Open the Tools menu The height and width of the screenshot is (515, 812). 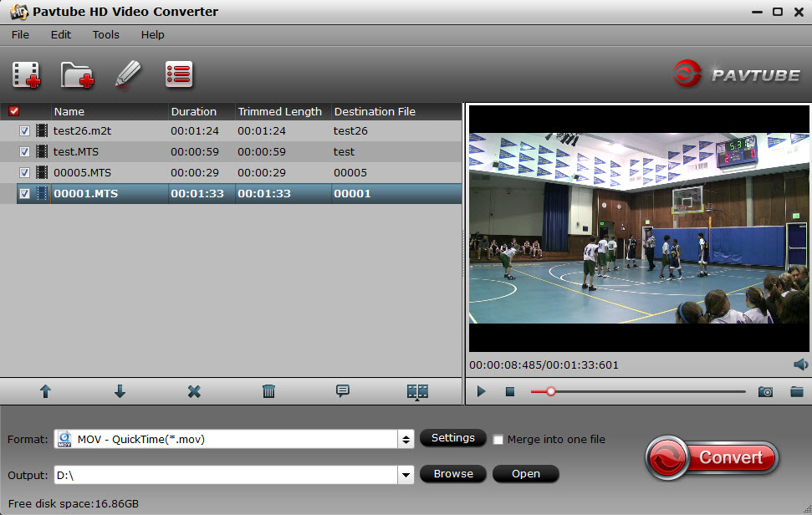click(x=105, y=34)
